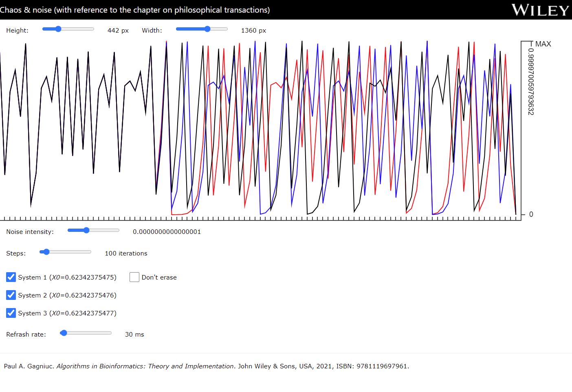Click the Steps label
Viewport: 572px width, 392px height.
[x=16, y=253]
